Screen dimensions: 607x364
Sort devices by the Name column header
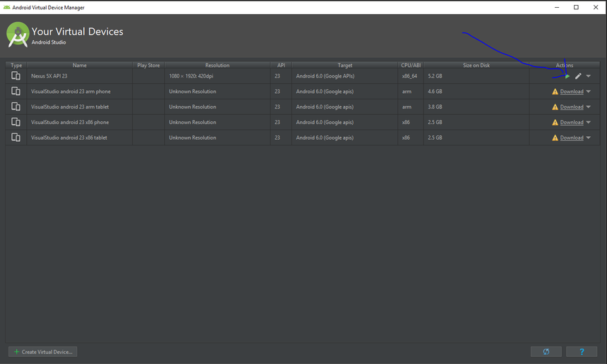click(79, 66)
